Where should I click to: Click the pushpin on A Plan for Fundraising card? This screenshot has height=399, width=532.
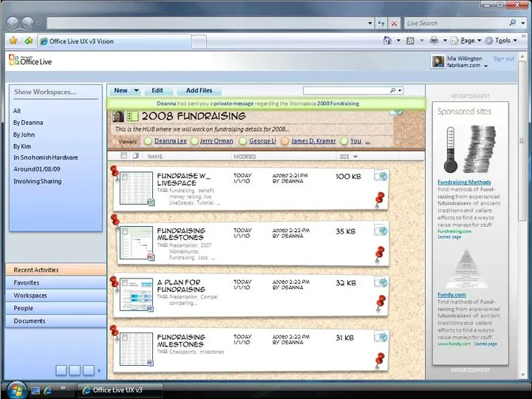coord(381,302)
